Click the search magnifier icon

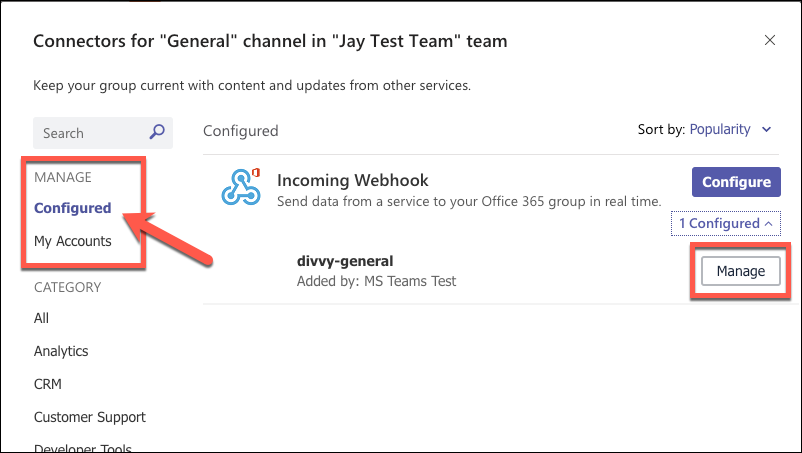click(x=157, y=132)
